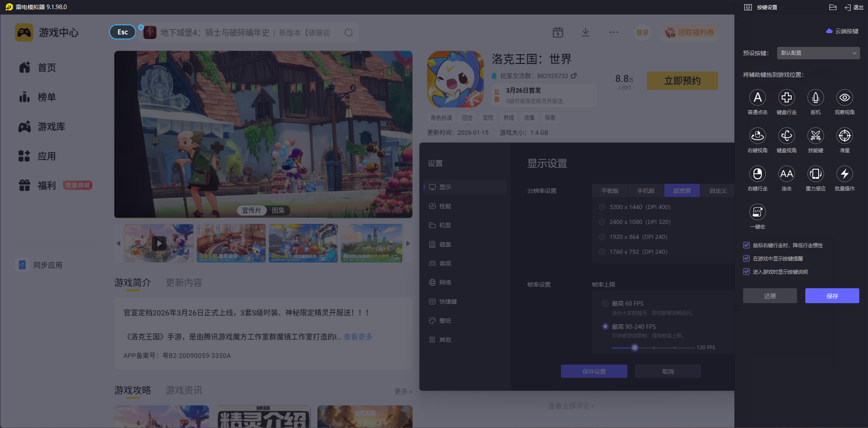Click the 云端按键 cloud icon
Screen dimensions: 868x428
(x=829, y=31)
